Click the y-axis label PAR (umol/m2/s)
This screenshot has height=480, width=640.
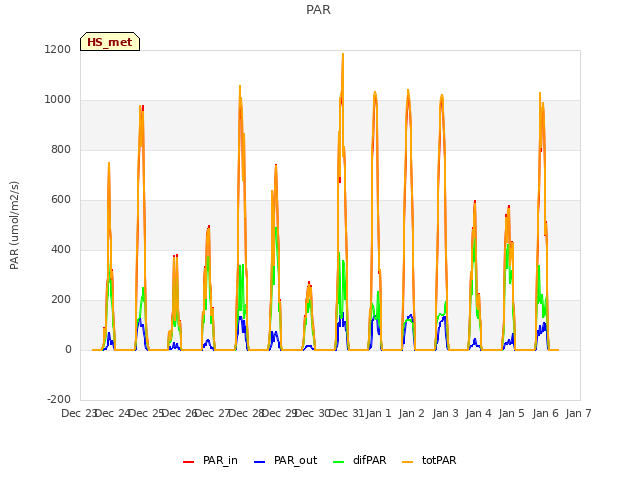[14, 225]
